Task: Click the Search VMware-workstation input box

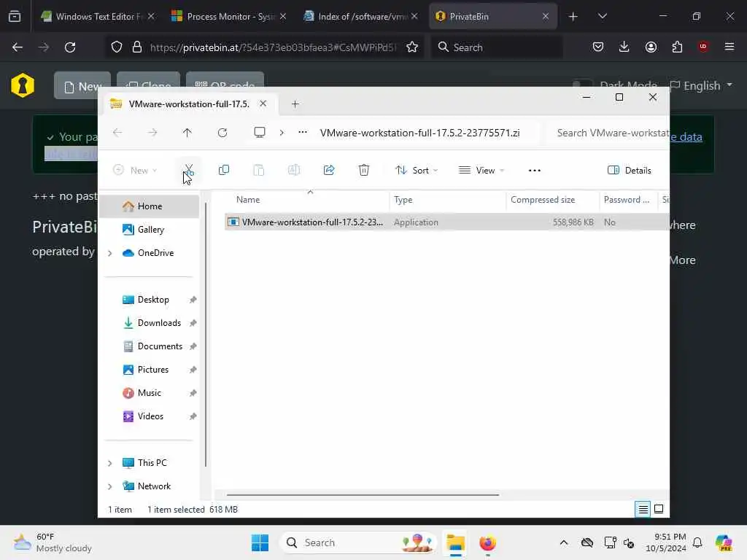Action: point(608,133)
